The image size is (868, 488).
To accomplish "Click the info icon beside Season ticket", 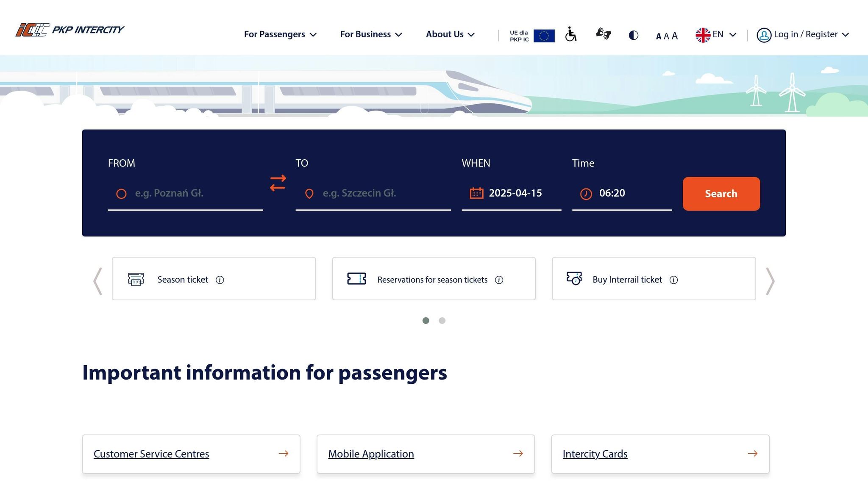I will tap(220, 280).
